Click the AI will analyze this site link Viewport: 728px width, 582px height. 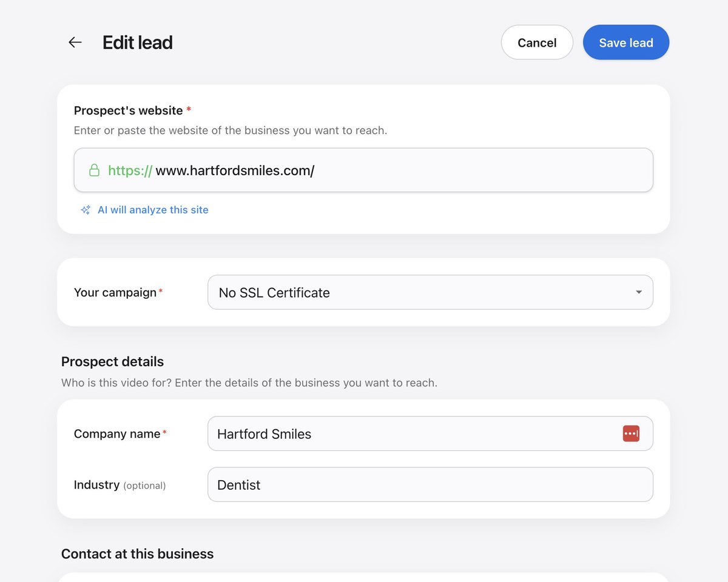point(153,210)
